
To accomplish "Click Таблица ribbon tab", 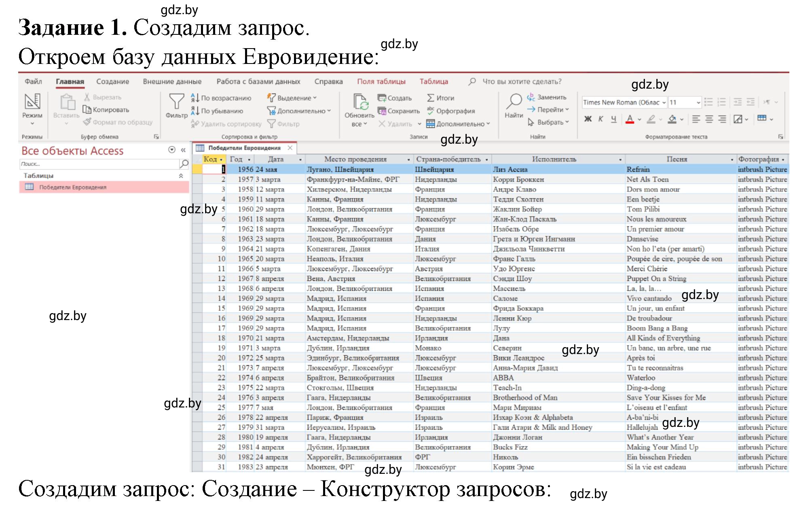I will click(x=433, y=81).
